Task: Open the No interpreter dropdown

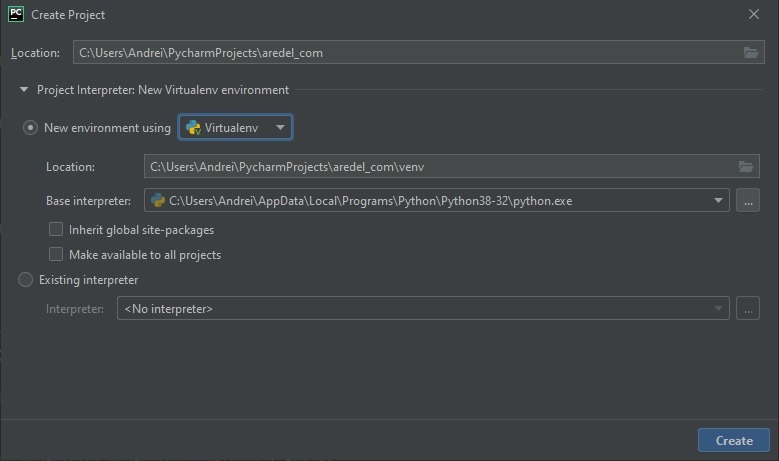Action: pyautogui.click(x=423, y=308)
